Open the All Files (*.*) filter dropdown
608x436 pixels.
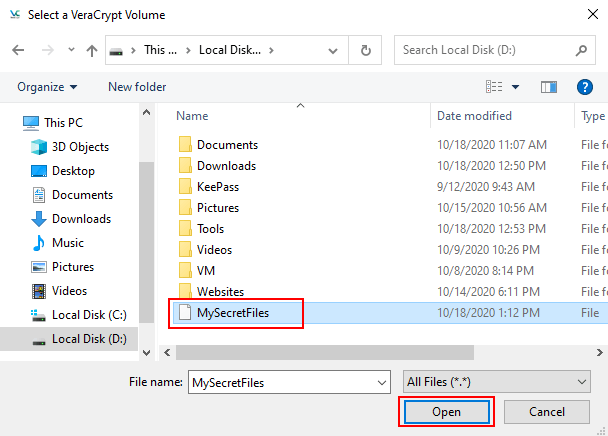497,382
